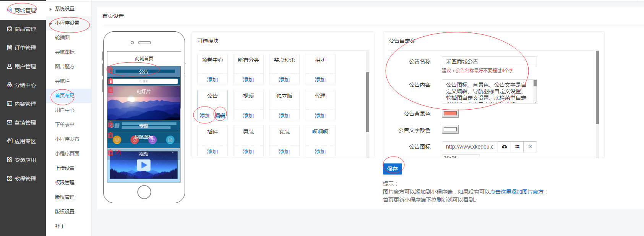Click 编辑 under the 公告 module
Screen dimensions: 644x236
pyautogui.click(x=220, y=115)
